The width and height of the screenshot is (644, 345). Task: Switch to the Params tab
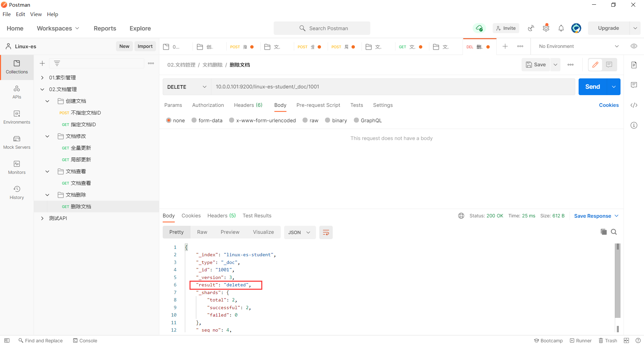tap(173, 105)
